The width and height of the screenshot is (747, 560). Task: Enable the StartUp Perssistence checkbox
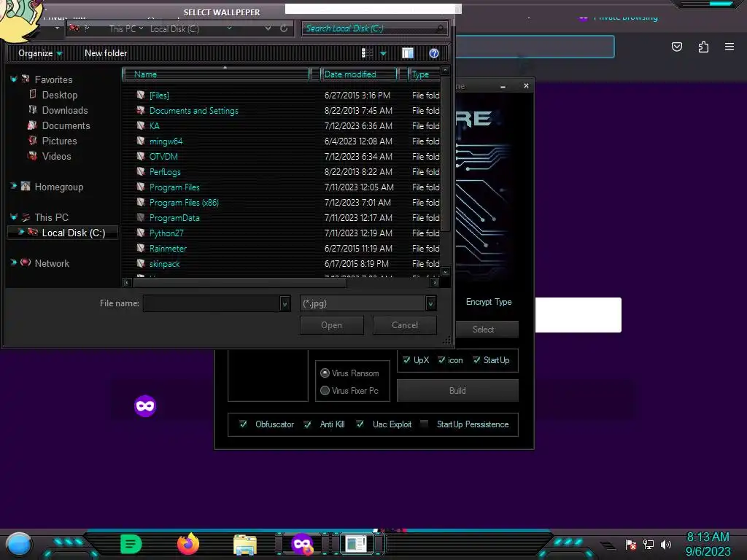pos(425,424)
